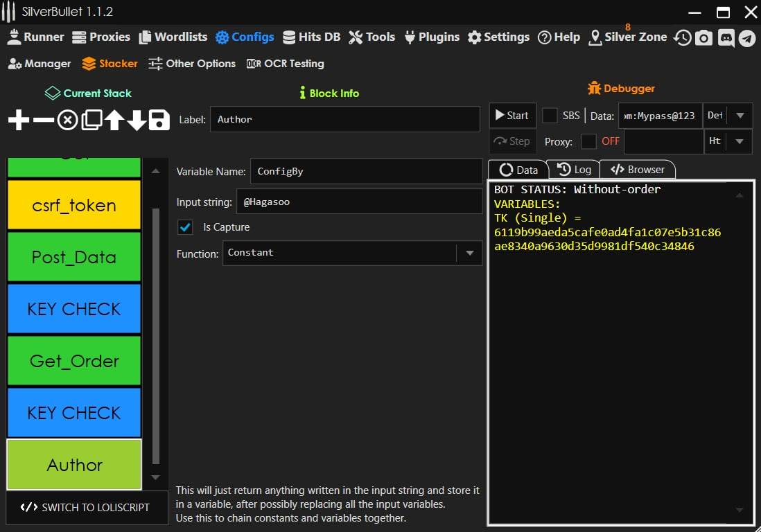Open the Function dropdown showing Constant
761x532 pixels.
(352, 254)
